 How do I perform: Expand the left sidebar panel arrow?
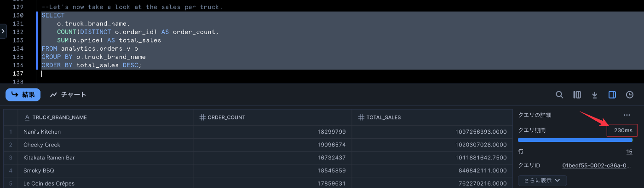click(x=3, y=31)
